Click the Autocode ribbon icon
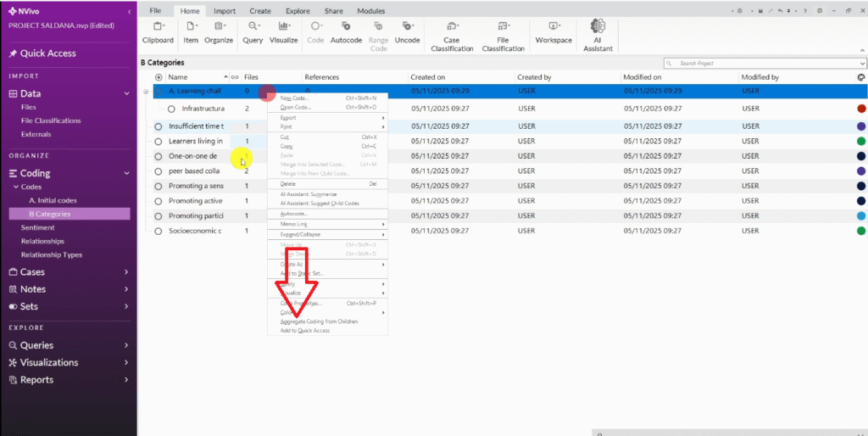 coord(346,32)
